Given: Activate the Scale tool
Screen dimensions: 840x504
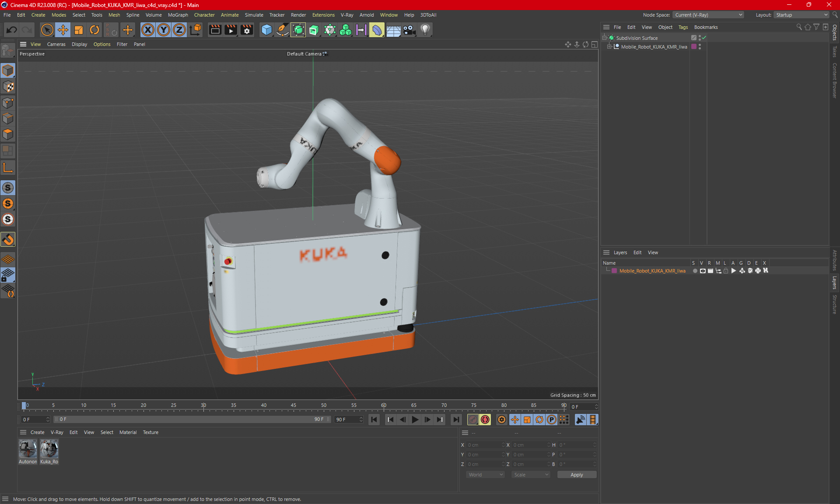Looking at the screenshot, I should (x=79, y=30).
